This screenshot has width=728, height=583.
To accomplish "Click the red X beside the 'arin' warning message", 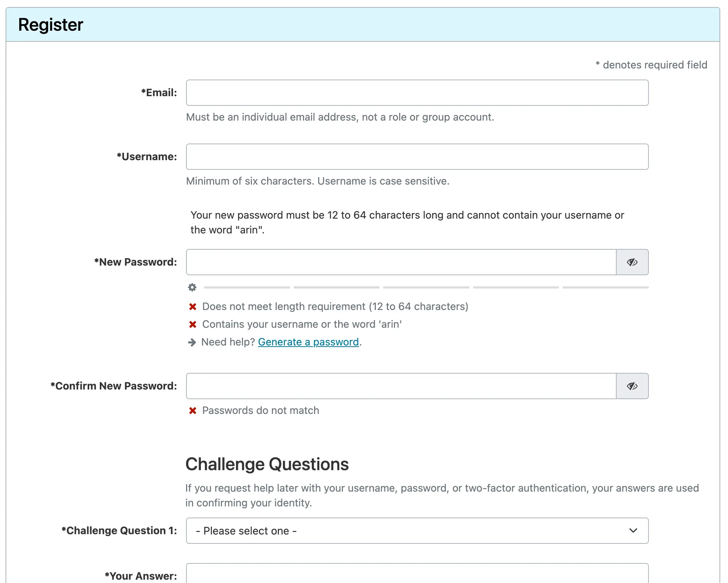I will [193, 324].
